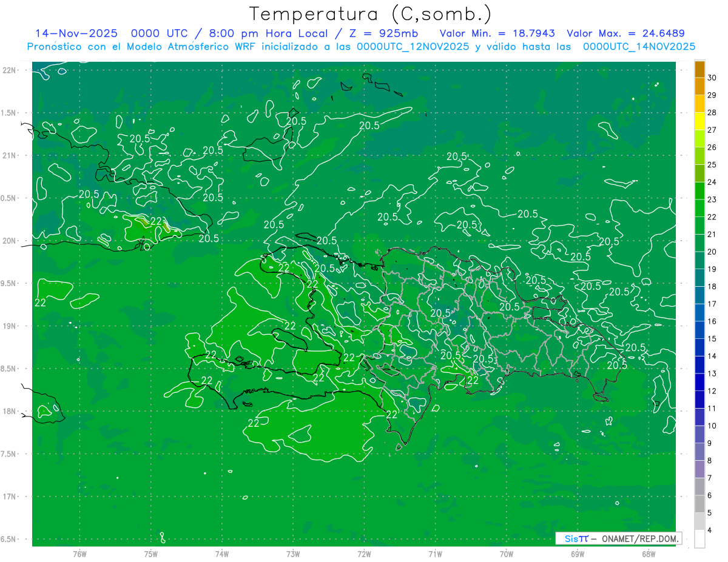Click the latitude label '19N'
The width and height of the screenshot is (728, 562).
[8, 326]
